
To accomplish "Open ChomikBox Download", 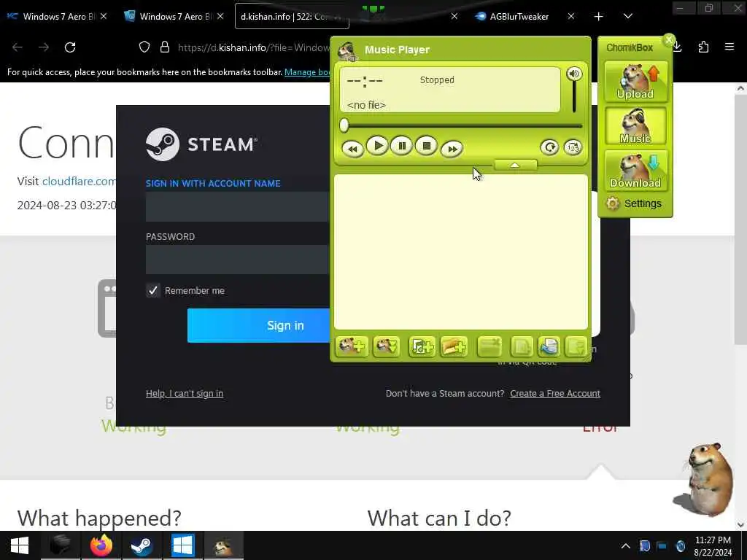I will click(635, 170).
